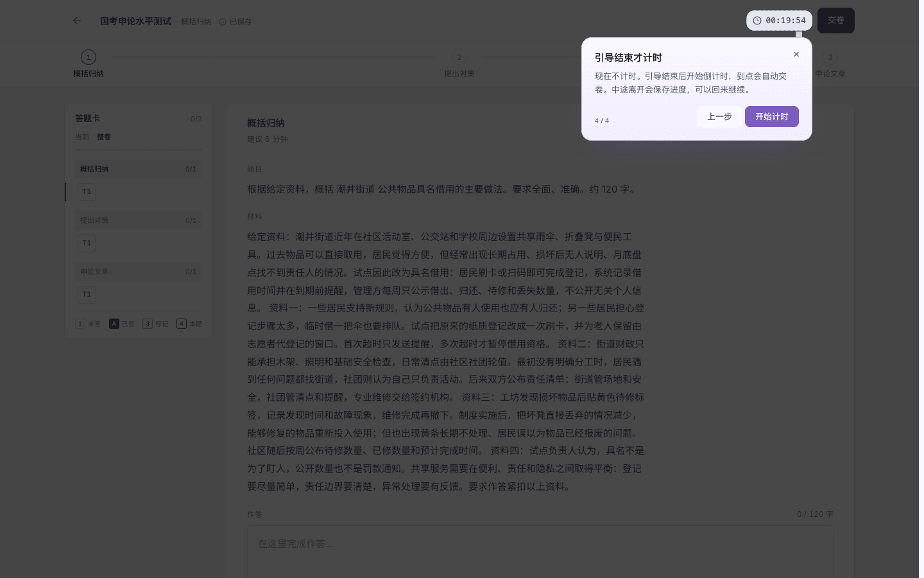Open the 概括归纳 section in the answer card
924x578 pixels.
click(x=139, y=169)
